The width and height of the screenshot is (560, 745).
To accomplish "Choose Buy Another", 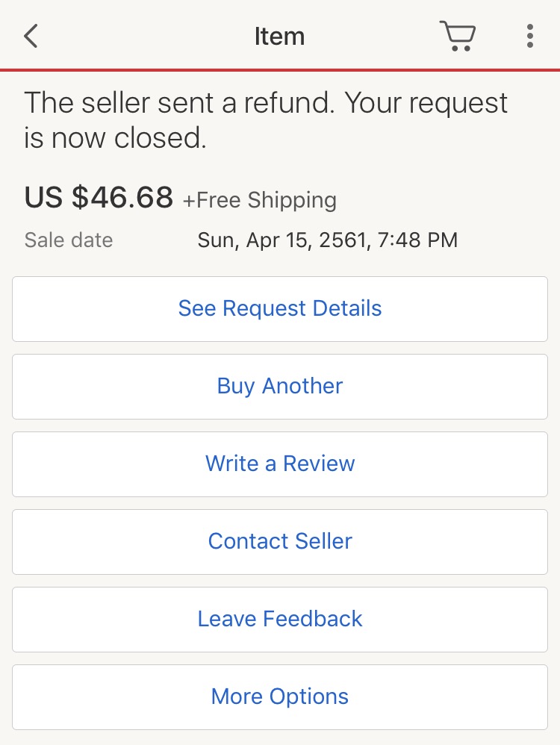I will tap(280, 386).
